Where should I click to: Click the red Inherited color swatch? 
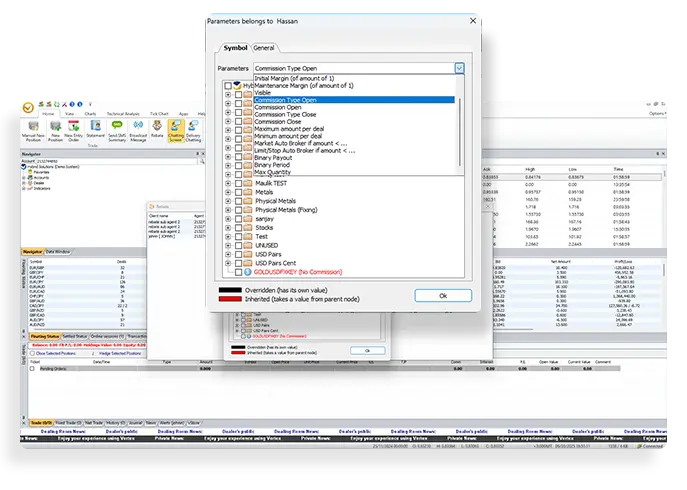(230, 299)
